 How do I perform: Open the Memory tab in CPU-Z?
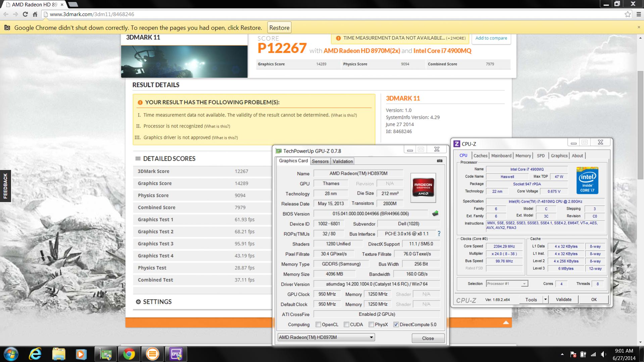click(x=523, y=156)
